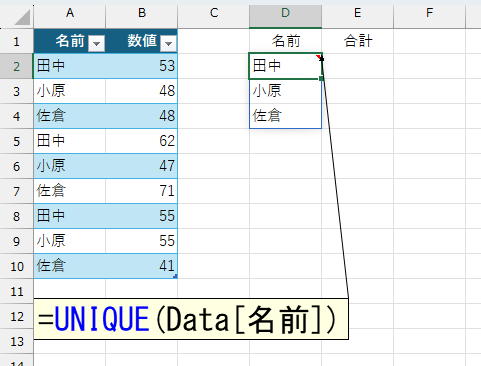Click cell A5 containing 田中
Image resolution: width=481 pixels, height=366 pixels.
click(70, 141)
